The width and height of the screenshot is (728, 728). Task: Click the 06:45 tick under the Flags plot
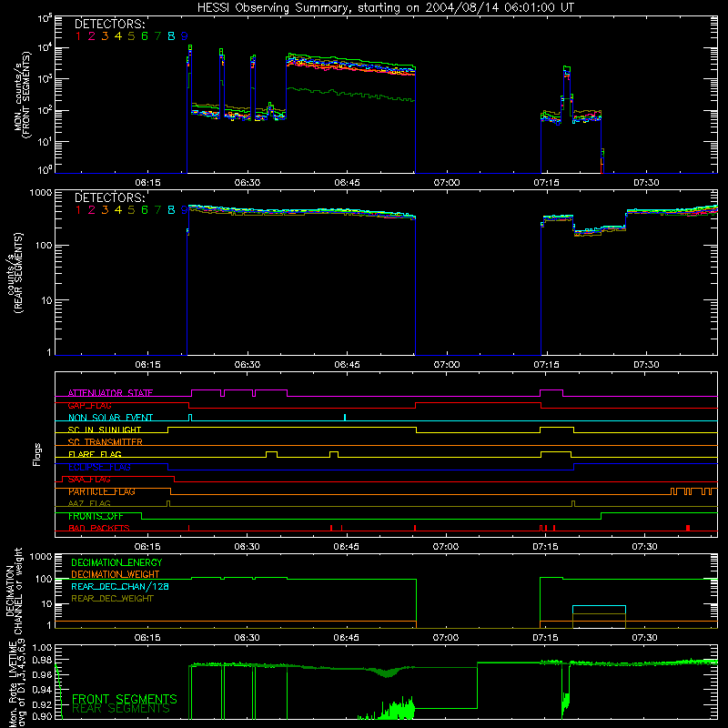pos(347,547)
